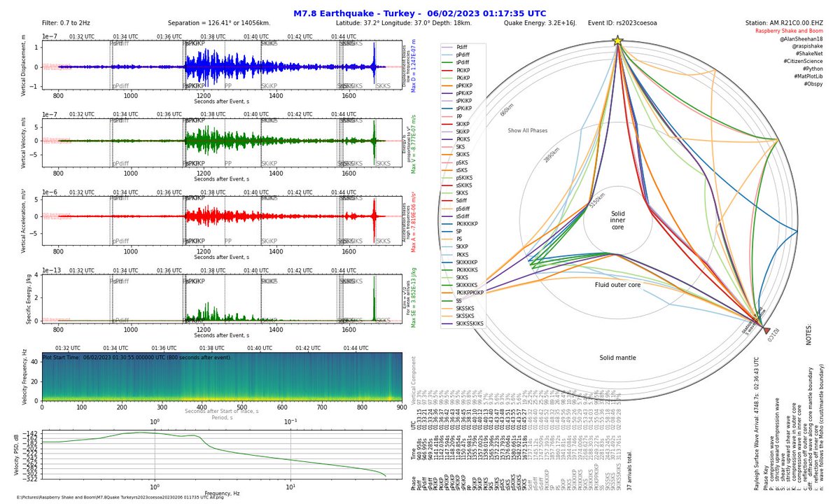Click the Velocity Frequency, Hz axis label
The height and width of the screenshot is (504, 840).
pos(26,377)
